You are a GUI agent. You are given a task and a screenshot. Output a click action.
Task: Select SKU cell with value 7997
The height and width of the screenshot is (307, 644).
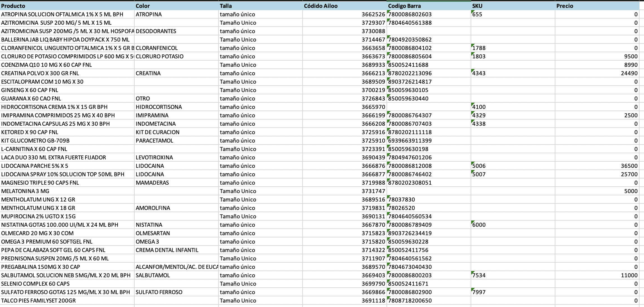point(479,292)
